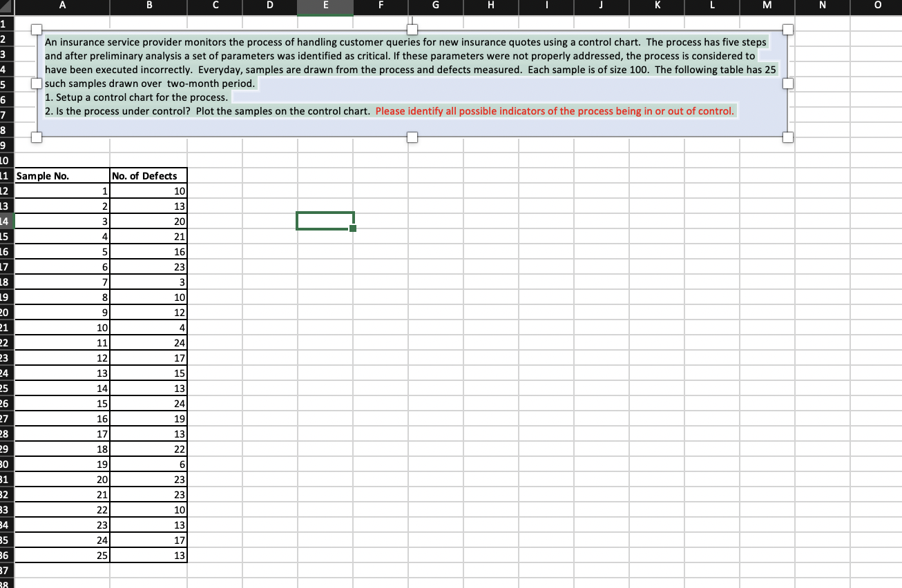Click defects value 17 for sample 12
Image resolution: width=902 pixels, height=588 pixels.
pyautogui.click(x=148, y=358)
